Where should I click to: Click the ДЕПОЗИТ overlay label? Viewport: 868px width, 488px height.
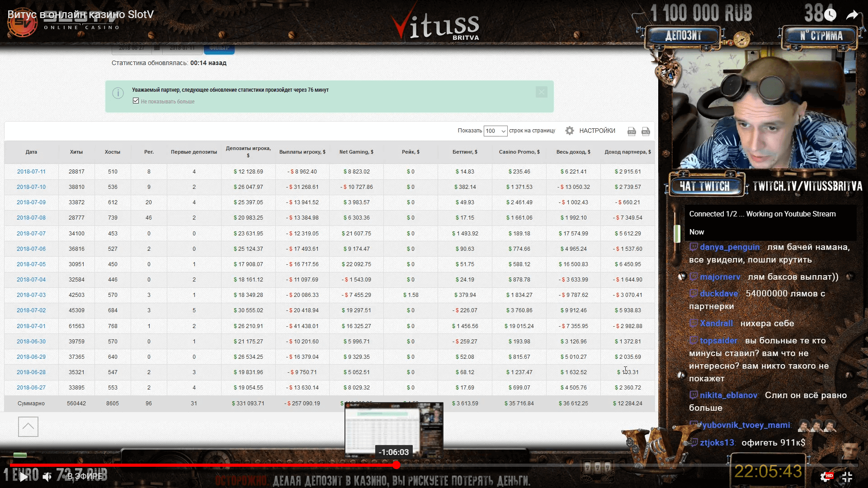point(683,36)
